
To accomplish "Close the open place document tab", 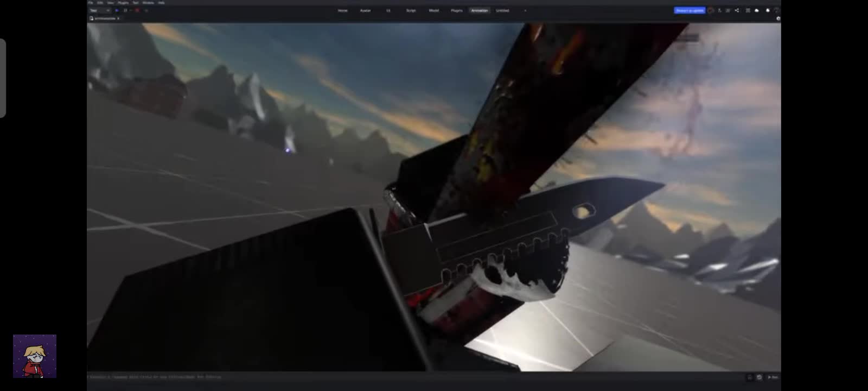I will coord(118,18).
